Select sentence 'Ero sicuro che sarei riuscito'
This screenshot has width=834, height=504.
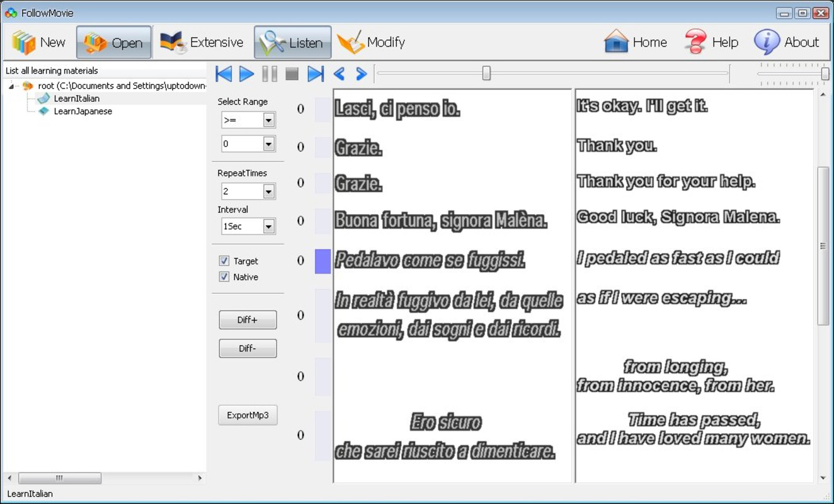pyautogui.click(x=445, y=436)
